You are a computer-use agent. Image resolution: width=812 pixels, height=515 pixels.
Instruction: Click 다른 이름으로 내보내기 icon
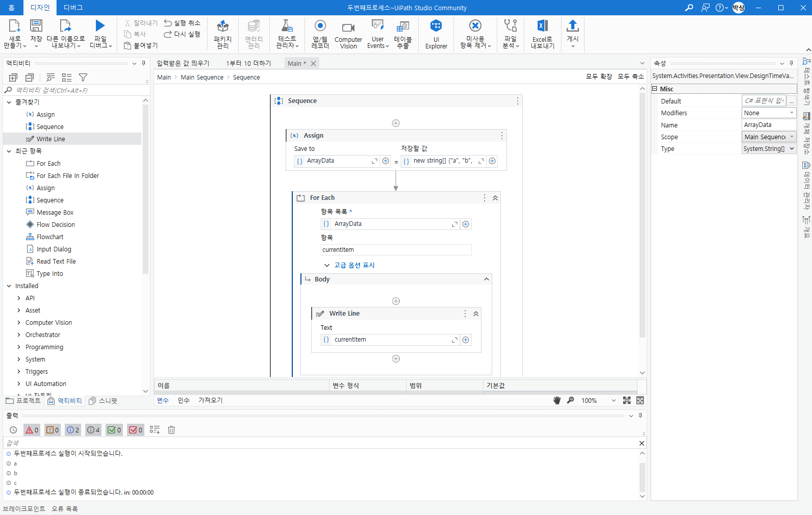click(x=65, y=25)
